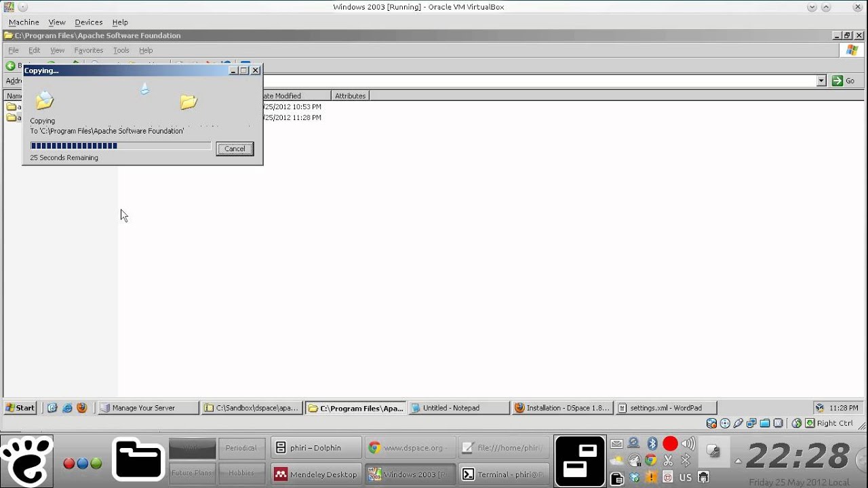Switch to the Periodical virtual desktop

[x=241, y=448]
